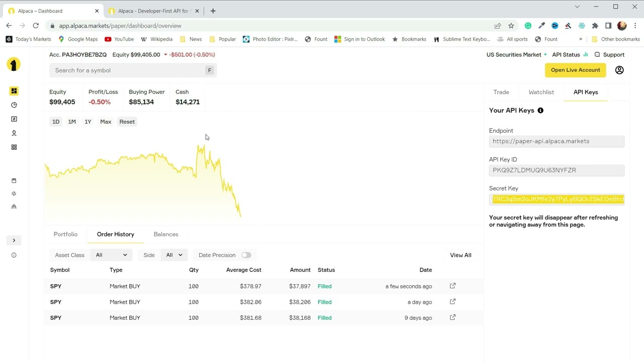Select the API Keys tab
Screen dimensions: 644x362
click(x=586, y=92)
